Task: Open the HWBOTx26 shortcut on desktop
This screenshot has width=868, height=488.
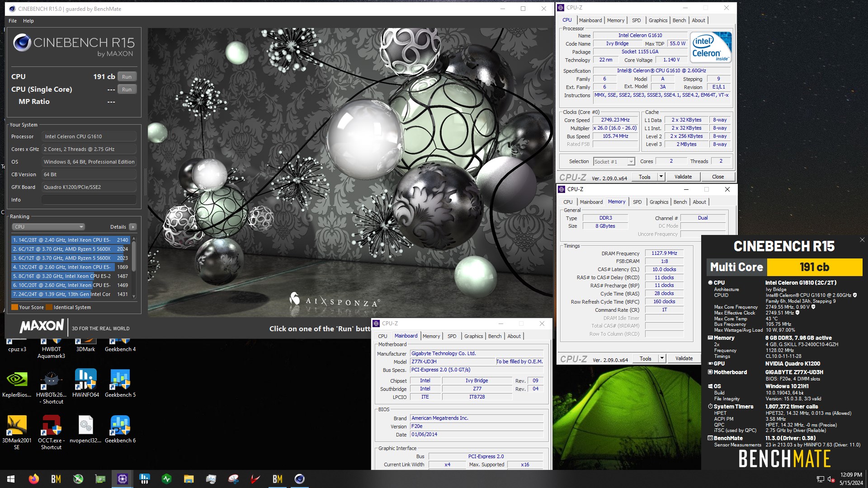Action: (x=51, y=387)
